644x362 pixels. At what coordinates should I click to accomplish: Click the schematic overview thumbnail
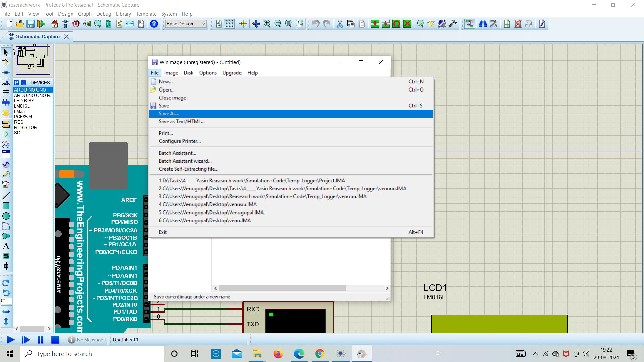coord(33,60)
